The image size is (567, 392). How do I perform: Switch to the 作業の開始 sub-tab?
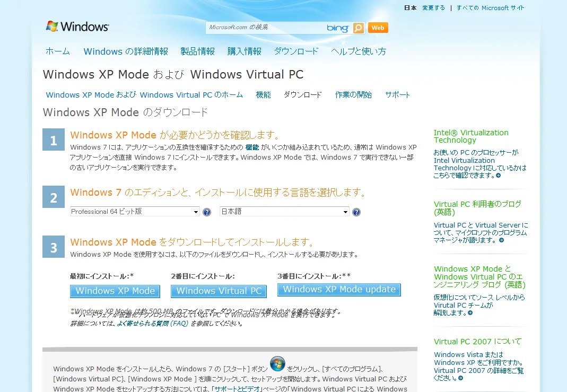pos(353,95)
